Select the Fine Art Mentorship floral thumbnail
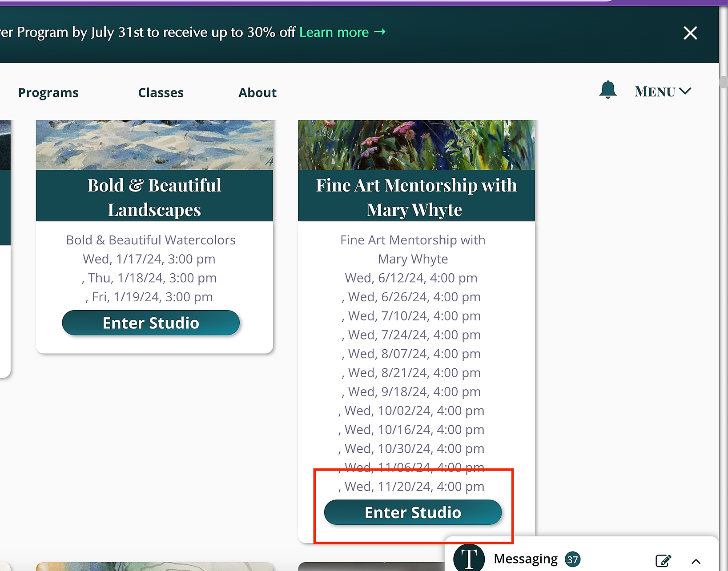 pyautogui.click(x=416, y=145)
